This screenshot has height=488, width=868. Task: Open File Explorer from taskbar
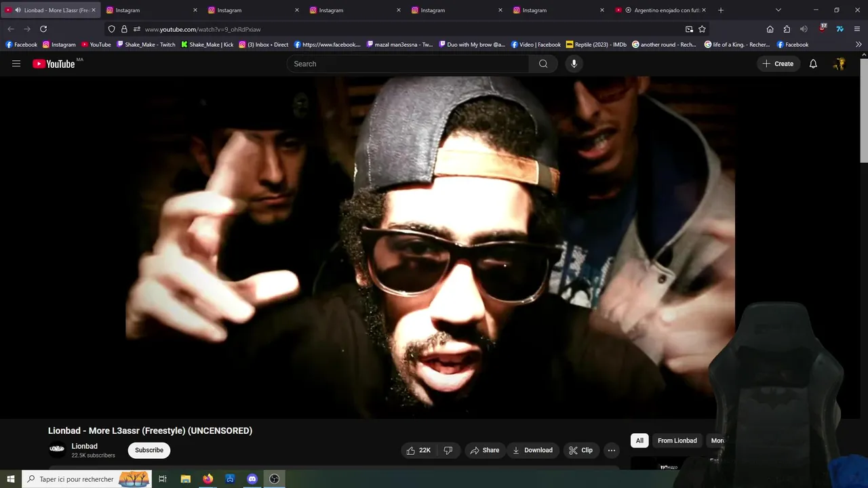coord(185,479)
